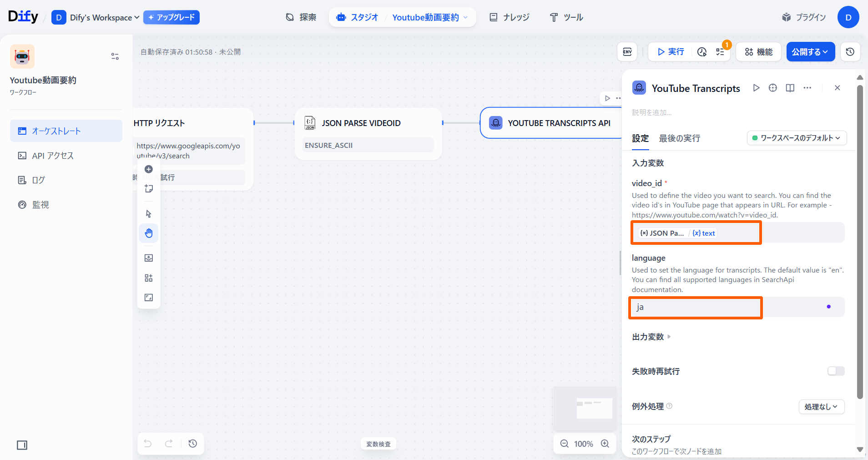Select the hand pan tool
This screenshot has height=460, width=868.
[x=149, y=233]
